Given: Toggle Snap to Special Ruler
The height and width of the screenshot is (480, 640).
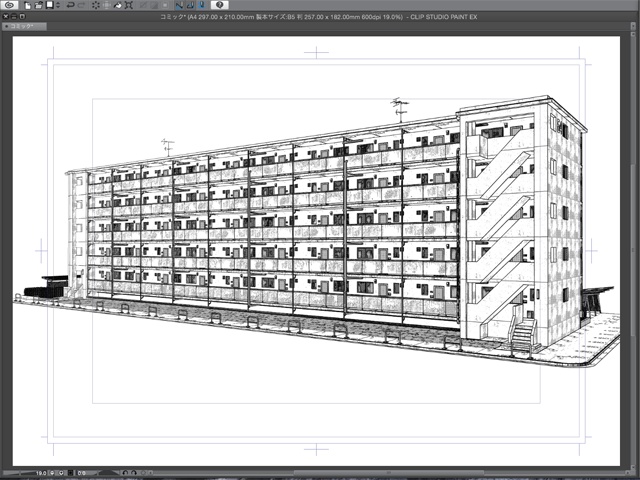Looking at the screenshot, I should click(190, 5).
